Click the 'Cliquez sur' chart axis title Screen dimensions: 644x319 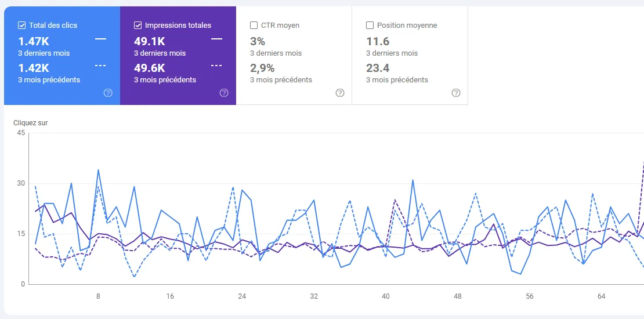pos(30,123)
